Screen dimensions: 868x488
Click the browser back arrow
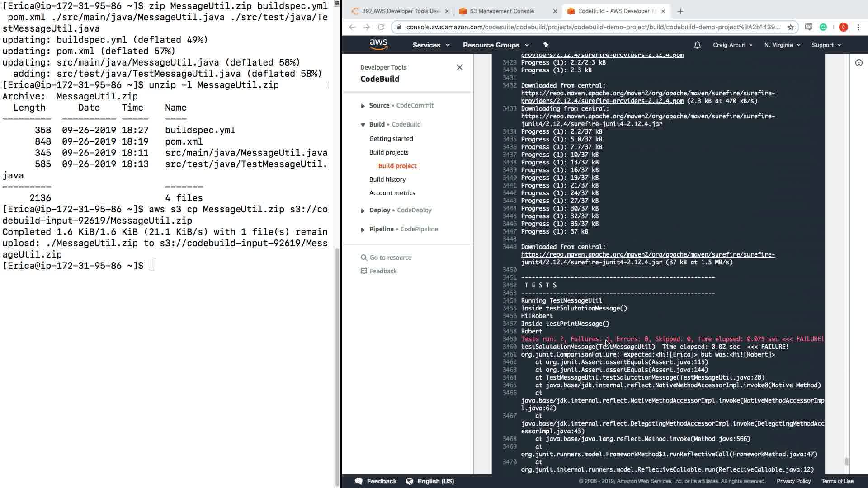click(353, 27)
